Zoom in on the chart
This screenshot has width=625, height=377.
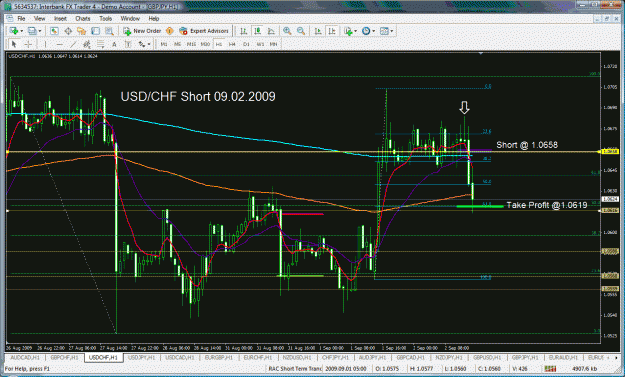point(287,31)
